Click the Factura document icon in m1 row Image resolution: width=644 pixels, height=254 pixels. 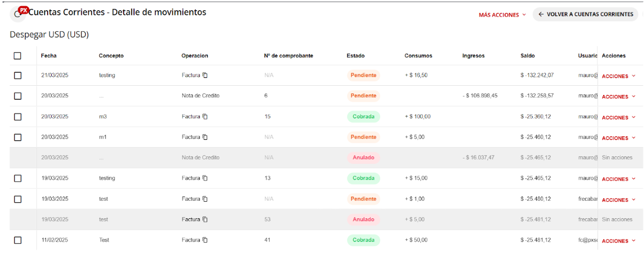[x=205, y=137]
